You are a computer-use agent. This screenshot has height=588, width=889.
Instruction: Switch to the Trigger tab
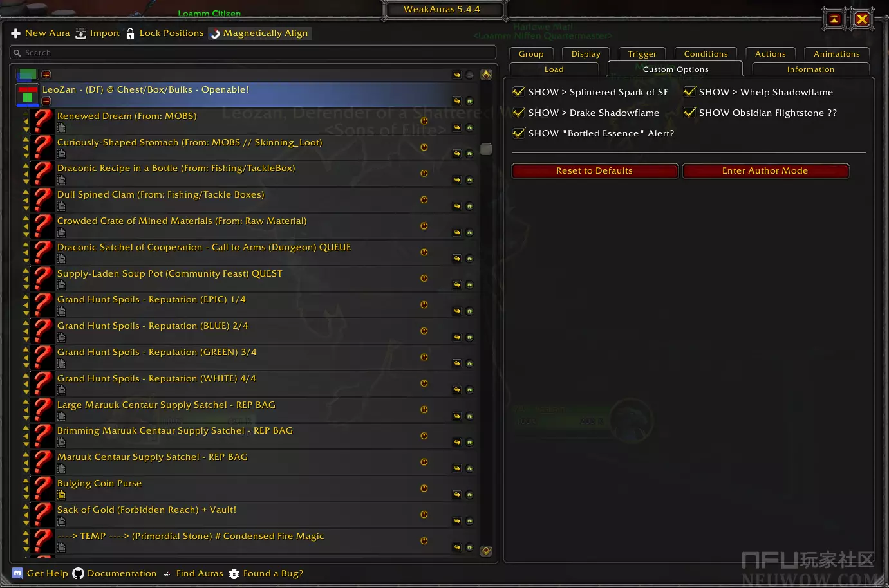[642, 54]
